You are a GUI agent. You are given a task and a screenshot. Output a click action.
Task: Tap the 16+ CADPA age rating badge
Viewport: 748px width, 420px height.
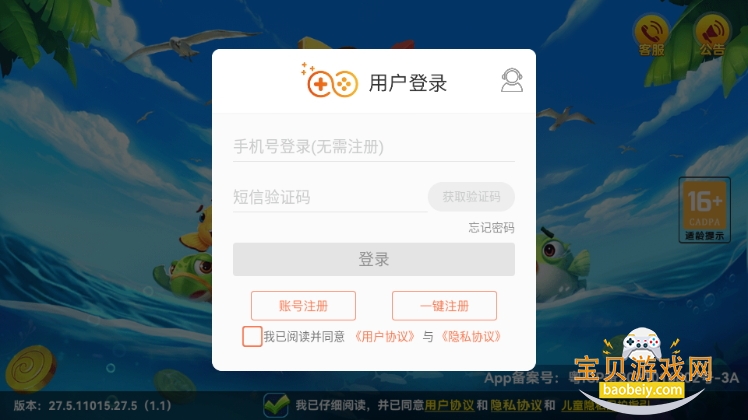705,210
